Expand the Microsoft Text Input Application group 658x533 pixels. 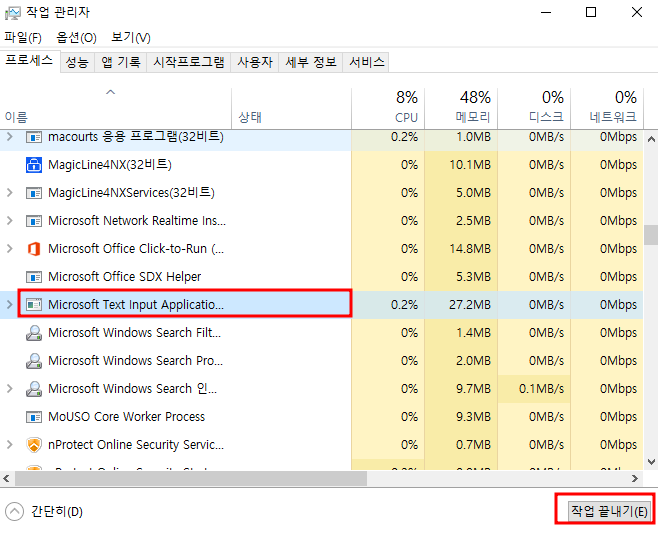pyautogui.click(x=10, y=305)
